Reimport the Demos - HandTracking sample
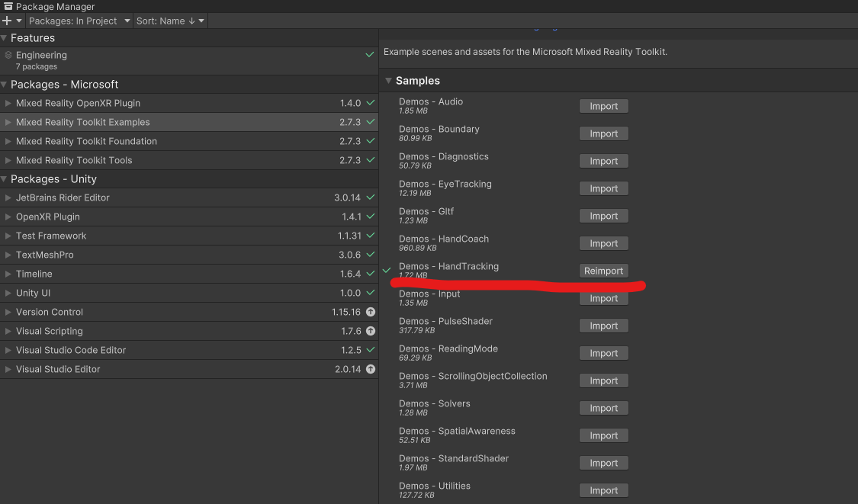This screenshot has width=858, height=504. click(603, 271)
